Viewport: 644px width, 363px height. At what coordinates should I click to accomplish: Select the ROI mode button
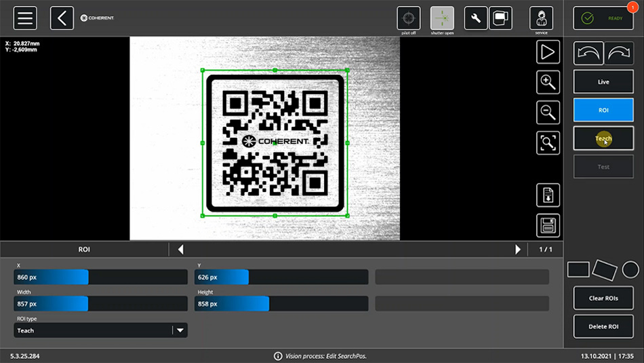coord(603,110)
